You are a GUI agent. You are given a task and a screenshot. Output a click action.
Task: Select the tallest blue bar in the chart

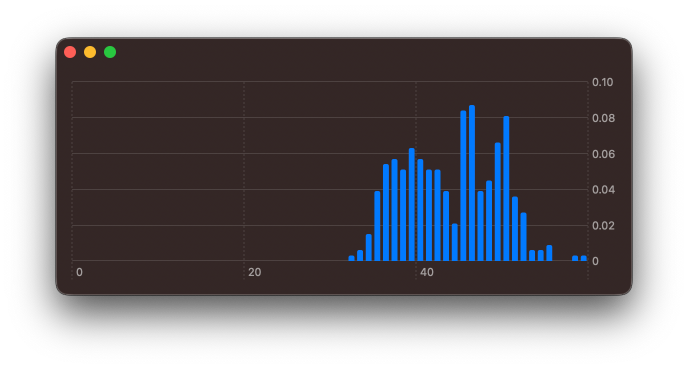tap(472, 183)
